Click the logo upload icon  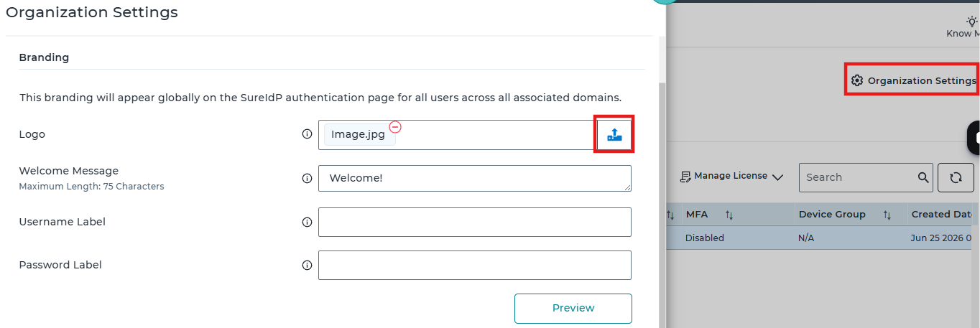click(614, 134)
